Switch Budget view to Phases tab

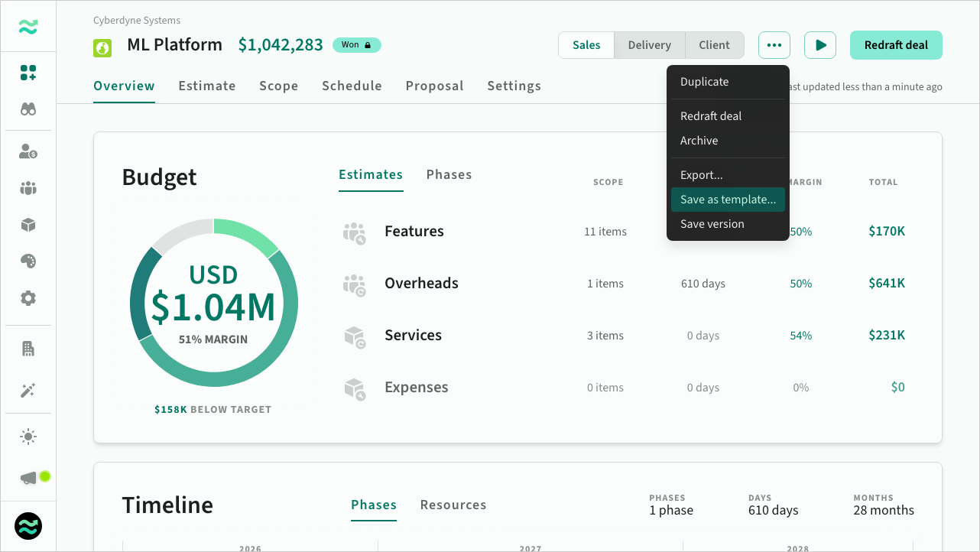[449, 175]
